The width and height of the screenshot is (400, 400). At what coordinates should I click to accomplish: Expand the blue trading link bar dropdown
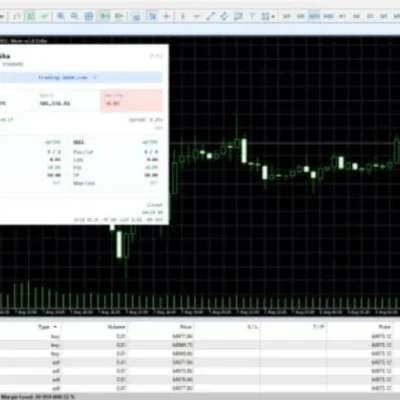(95, 78)
